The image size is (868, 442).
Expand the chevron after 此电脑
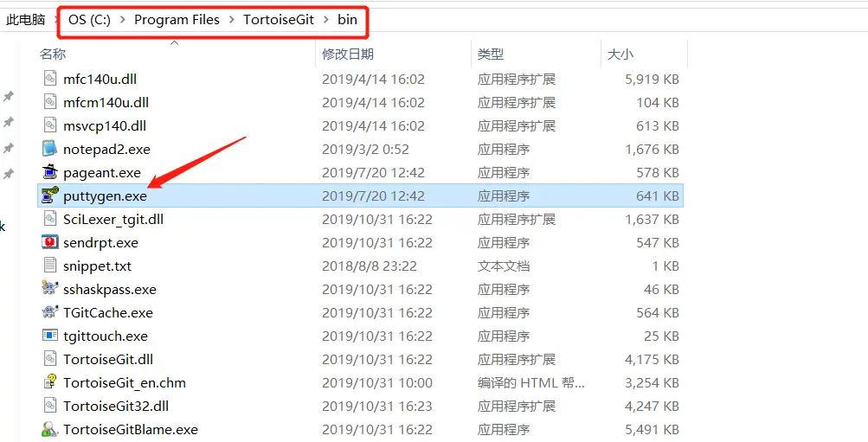coord(57,20)
